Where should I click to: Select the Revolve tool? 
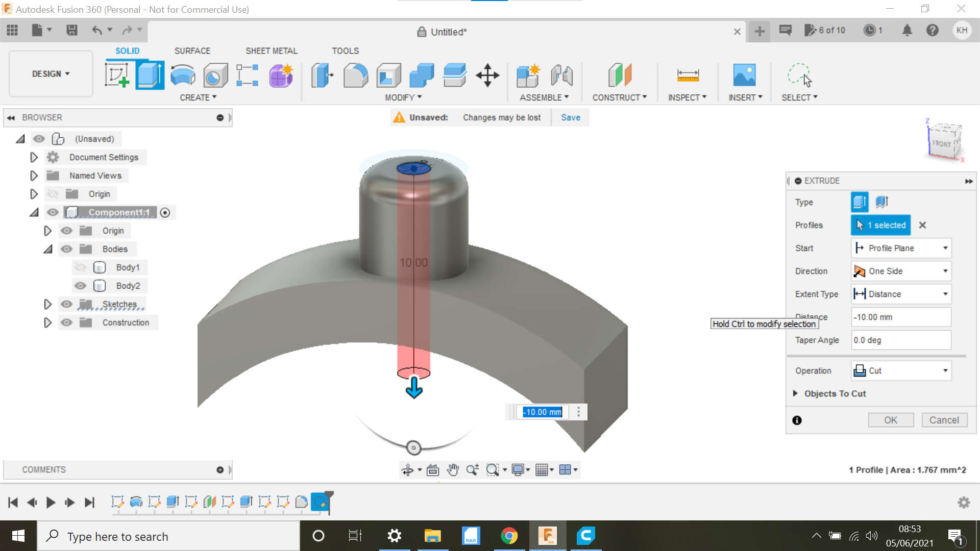(182, 75)
